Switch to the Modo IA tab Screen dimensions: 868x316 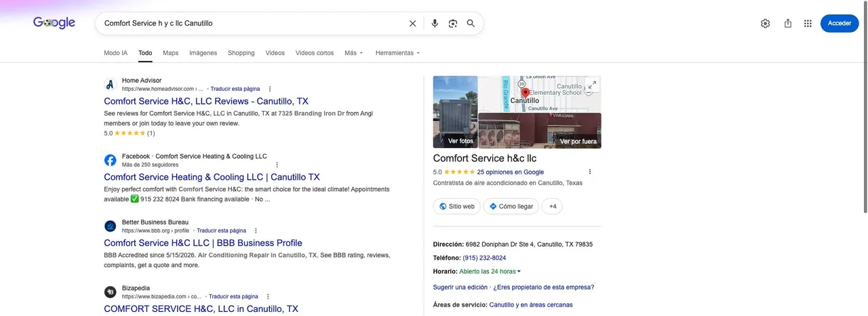click(x=115, y=53)
